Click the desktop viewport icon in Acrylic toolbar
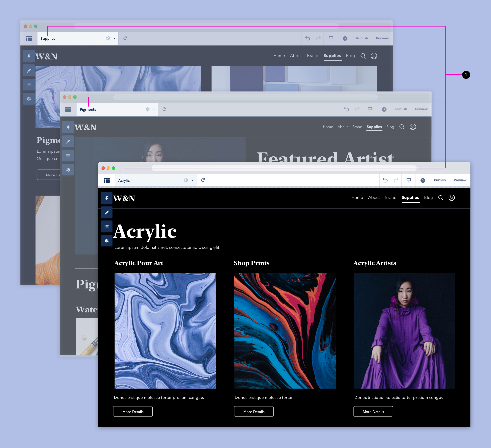Viewport: 491px width, 448px height. click(409, 180)
